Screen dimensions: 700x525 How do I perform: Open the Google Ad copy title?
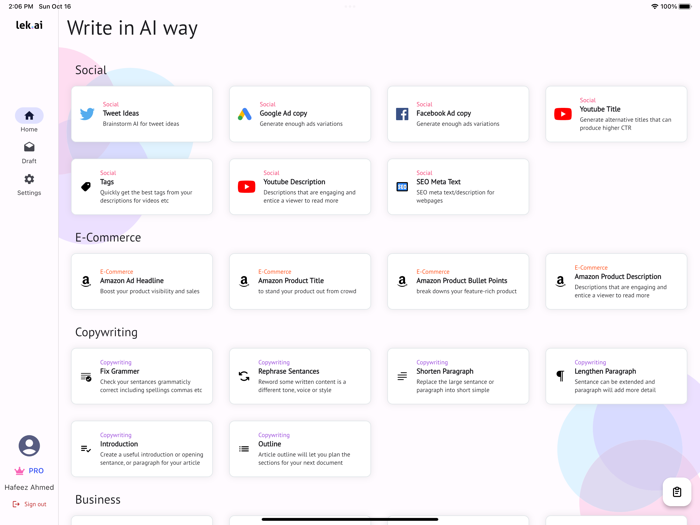pyautogui.click(x=283, y=113)
